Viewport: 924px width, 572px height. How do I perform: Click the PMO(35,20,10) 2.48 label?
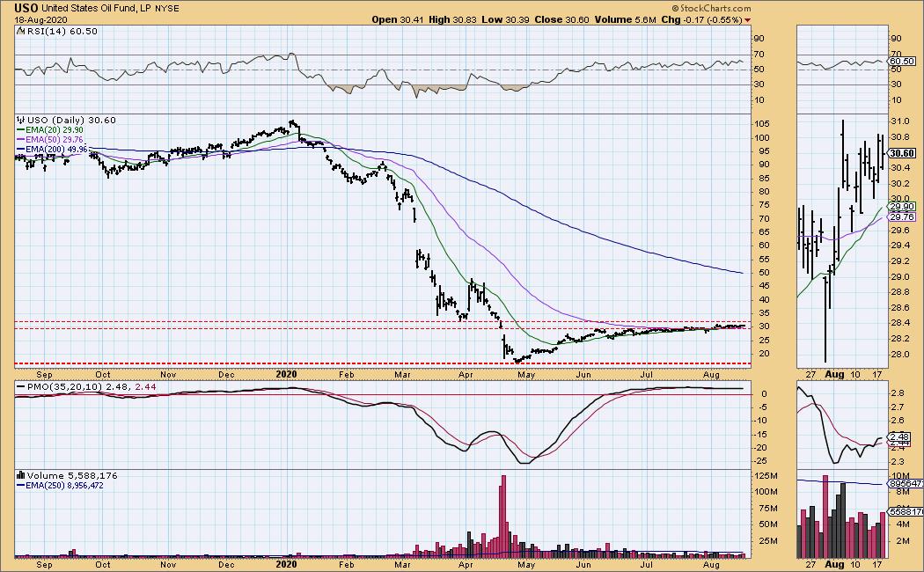79,387
